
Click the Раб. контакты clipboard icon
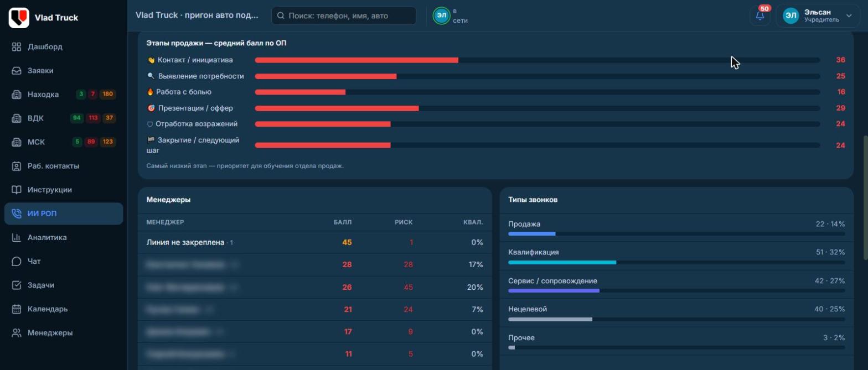[17, 166]
